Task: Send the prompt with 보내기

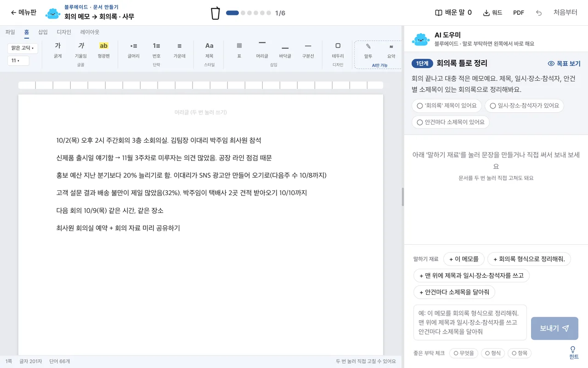Action: point(554,328)
